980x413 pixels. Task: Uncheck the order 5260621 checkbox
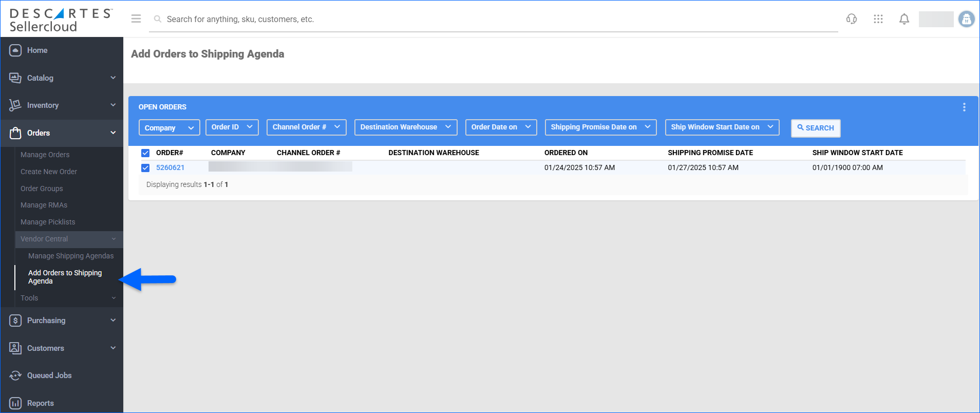[145, 168]
